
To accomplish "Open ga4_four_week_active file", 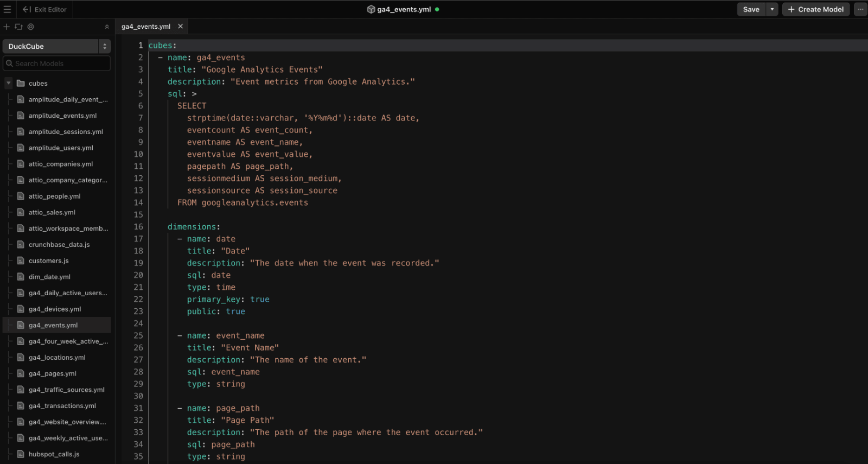I will point(68,341).
